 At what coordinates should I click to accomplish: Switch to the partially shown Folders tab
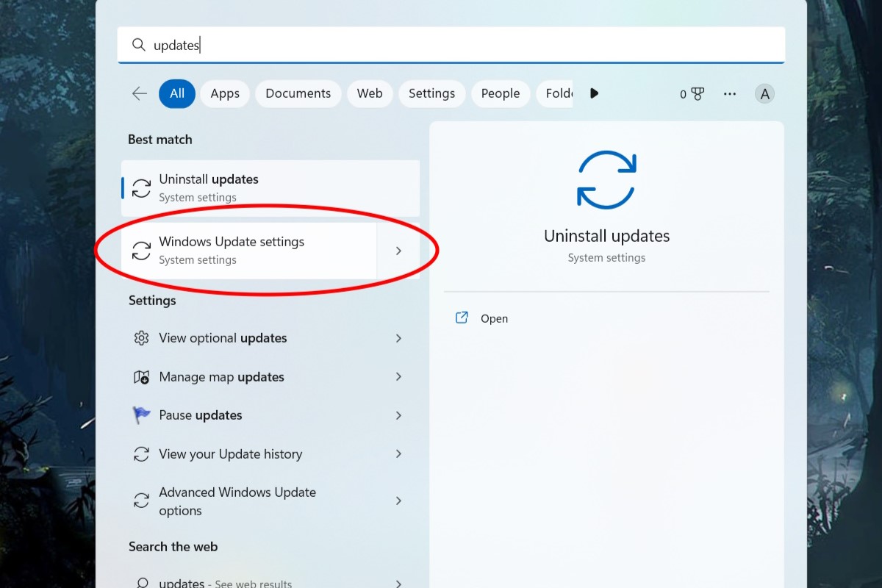pos(555,93)
